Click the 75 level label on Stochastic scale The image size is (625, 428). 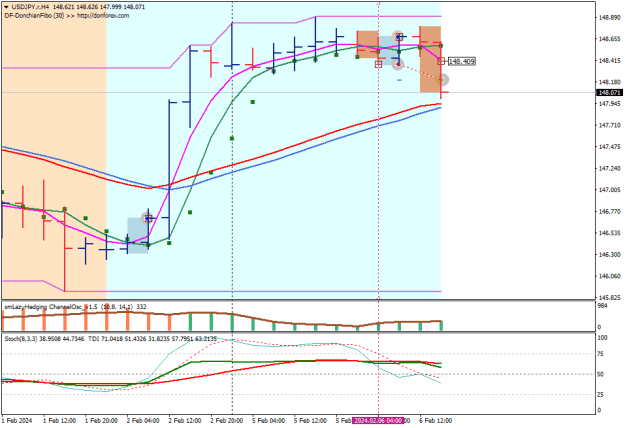click(601, 354)
